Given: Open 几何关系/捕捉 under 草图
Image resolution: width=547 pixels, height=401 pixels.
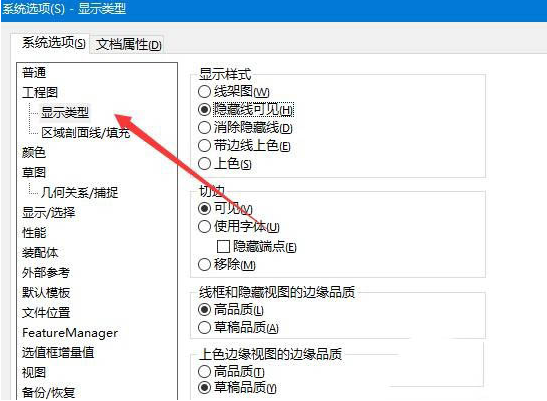Looking at the screenshot, I should [80, 192].
